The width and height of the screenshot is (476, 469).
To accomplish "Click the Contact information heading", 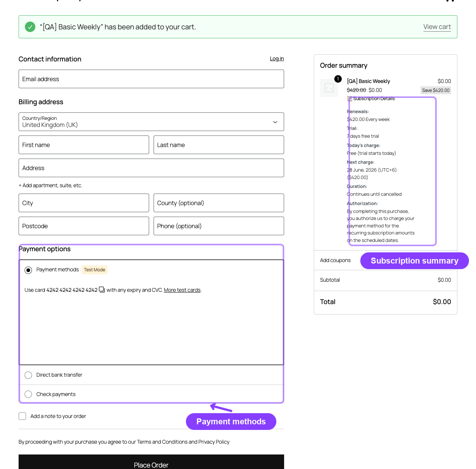I will 50,59.
